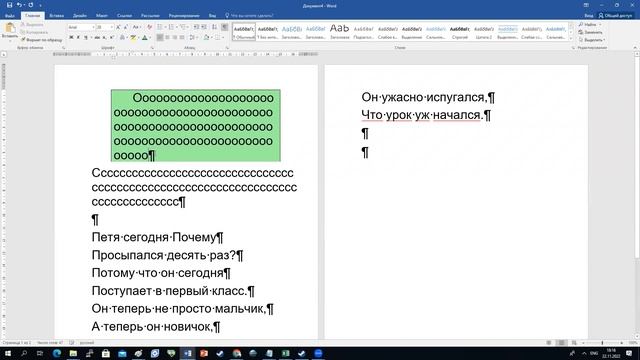The image size is (640, 360).
Task: Center the paragraph text
Action: point(167,37)
